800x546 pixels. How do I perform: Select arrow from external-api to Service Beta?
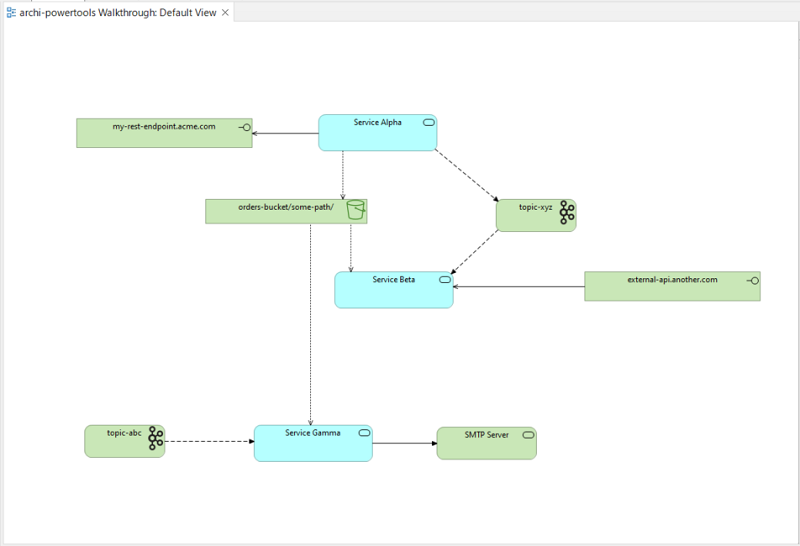point(519,287)
